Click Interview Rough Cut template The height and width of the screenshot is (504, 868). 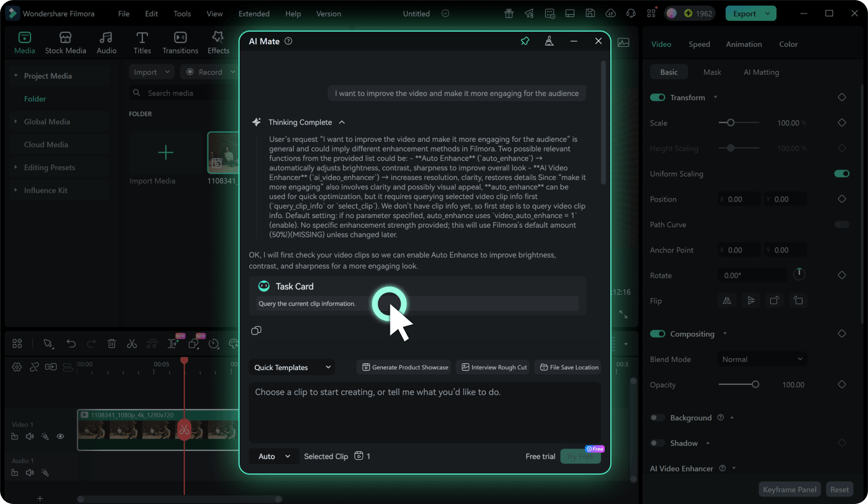[493, 367]
